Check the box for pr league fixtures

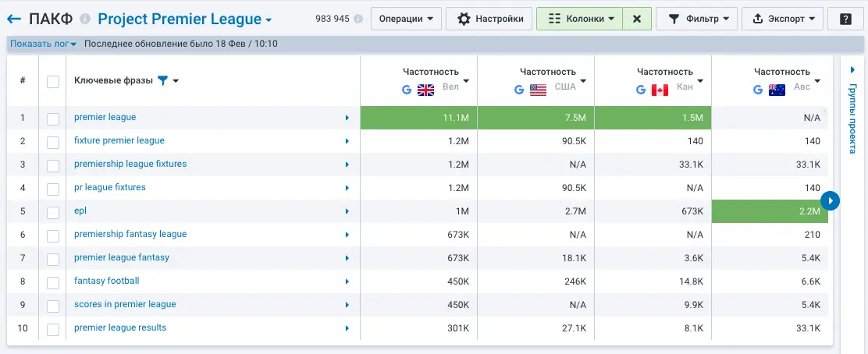[x=53, y=189]
